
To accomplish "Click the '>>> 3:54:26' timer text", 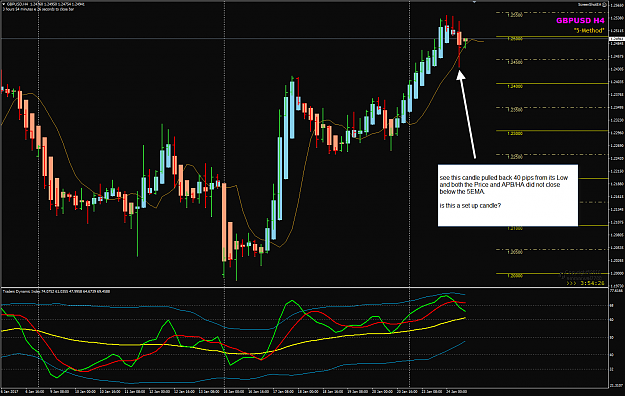I will [585, 283].
